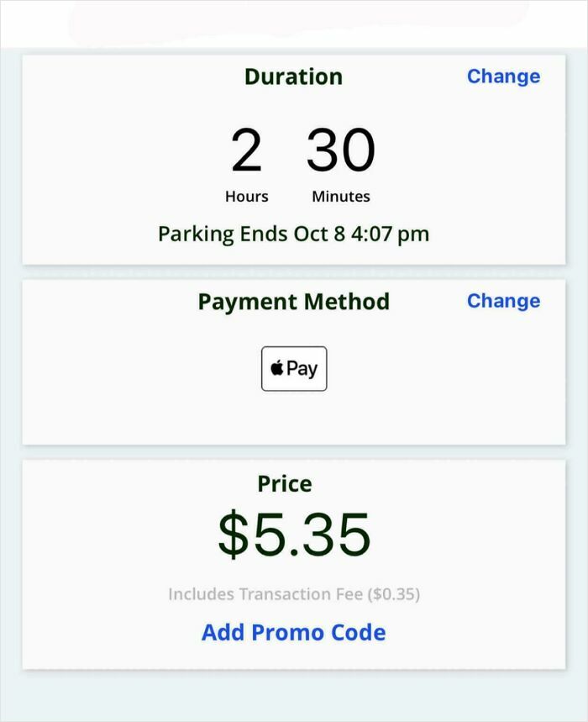588x722 pixels.
Task: Click Add Promo Code
Action: (x=293, y=632)
